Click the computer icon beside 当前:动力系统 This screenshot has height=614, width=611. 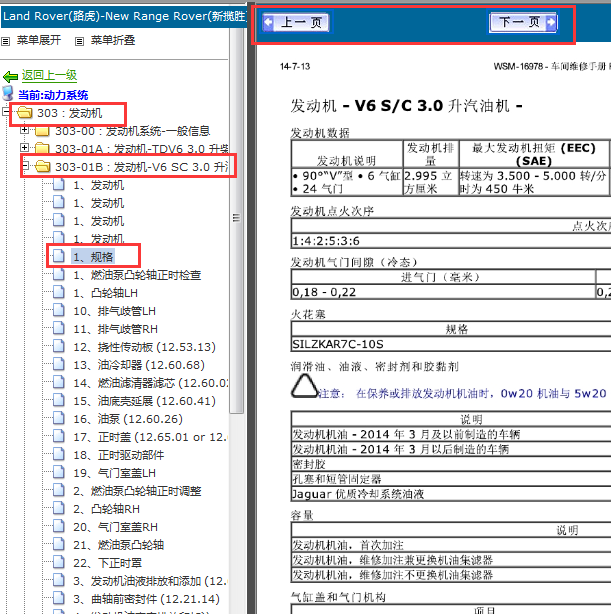click(8, 94)
